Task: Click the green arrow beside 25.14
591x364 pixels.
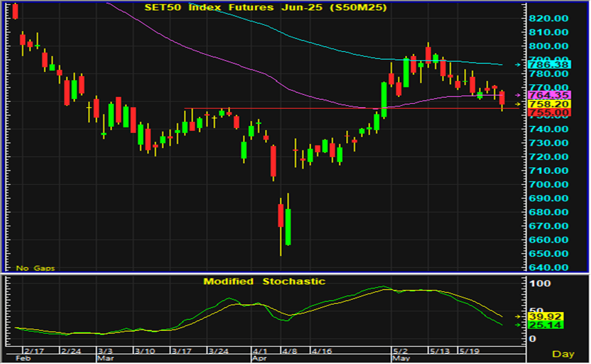Action: 518,325
